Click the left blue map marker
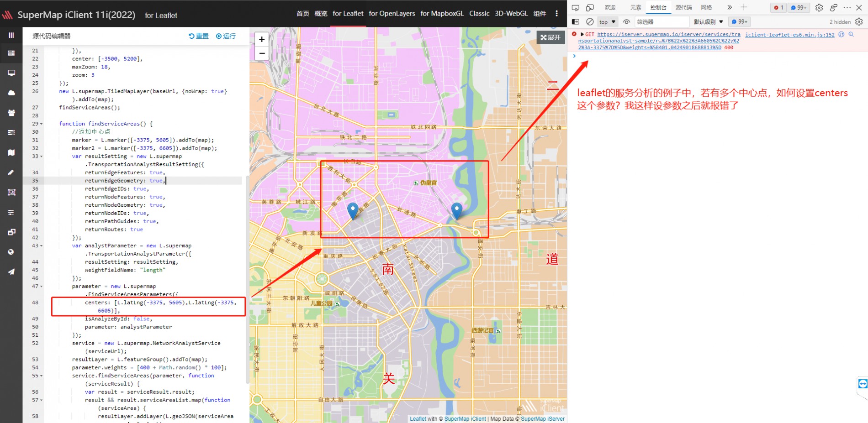868x423 pixels. pyautogui.click(x=353, y=212)
